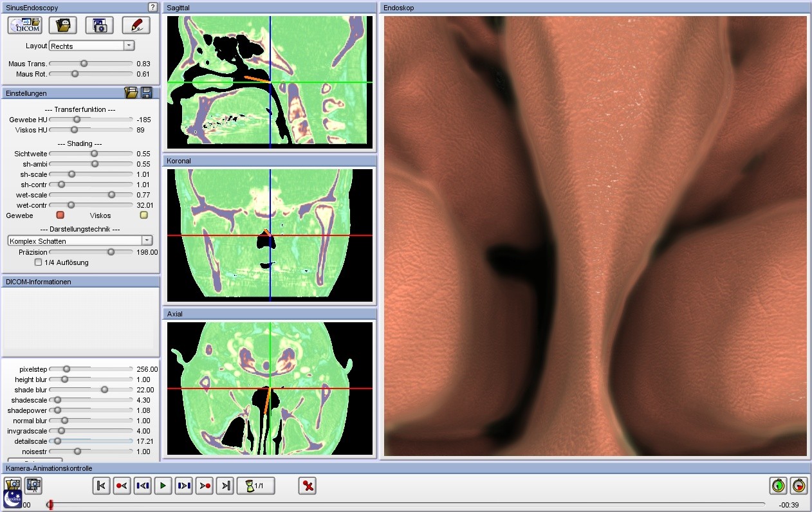Open the Layout dropdown showing Rechts

click(129, 46)
